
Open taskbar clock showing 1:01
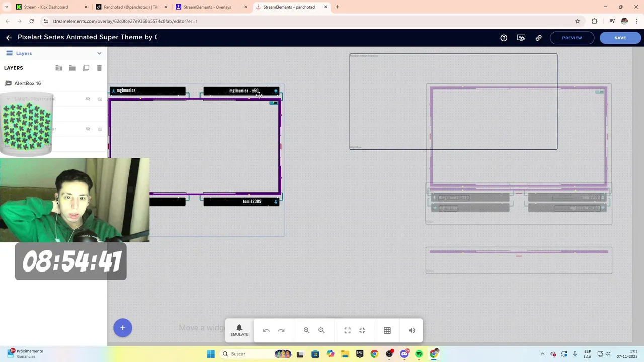pyautogui.click(x=627, y=354)
